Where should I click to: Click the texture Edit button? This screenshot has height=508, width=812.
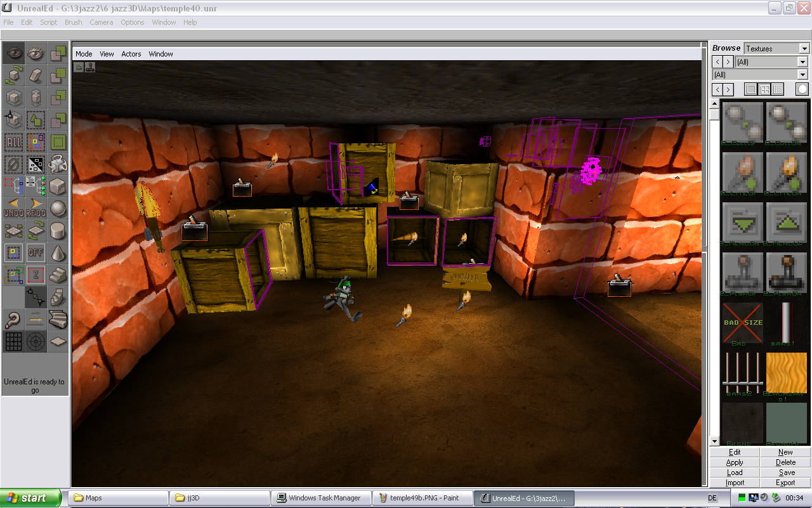(735, 452)
